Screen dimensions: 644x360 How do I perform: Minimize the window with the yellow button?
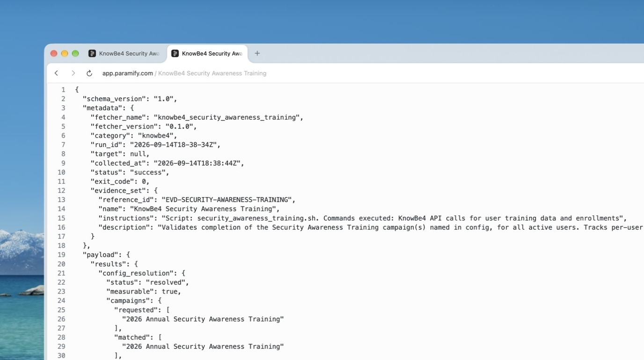[65, 53]
